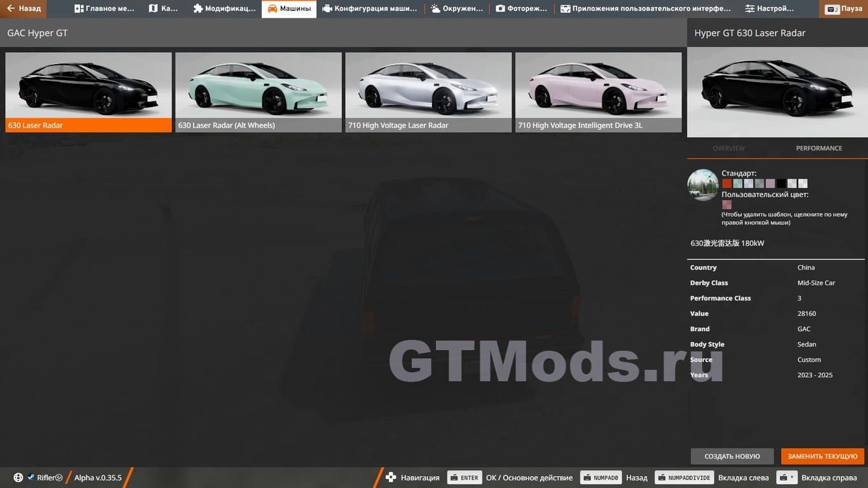The image size is (868, 488).
Task: Click the Sedan body style value
Action: (x=807, y=344)
